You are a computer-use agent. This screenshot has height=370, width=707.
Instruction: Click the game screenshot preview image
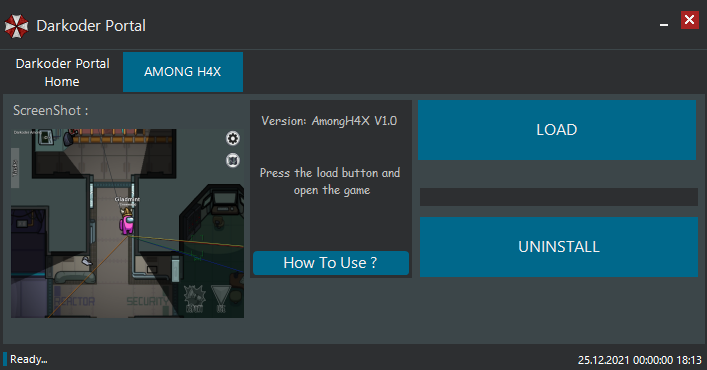tap(128, 224)
